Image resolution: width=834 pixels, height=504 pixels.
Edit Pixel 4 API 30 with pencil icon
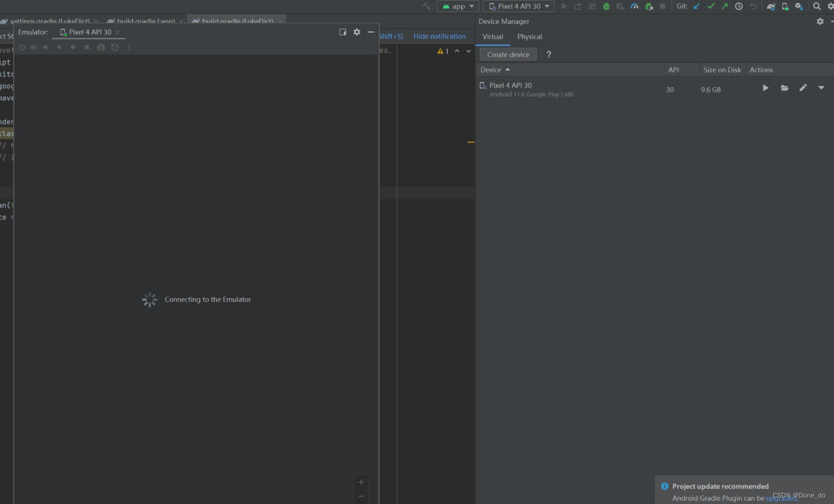click(803, 88)
